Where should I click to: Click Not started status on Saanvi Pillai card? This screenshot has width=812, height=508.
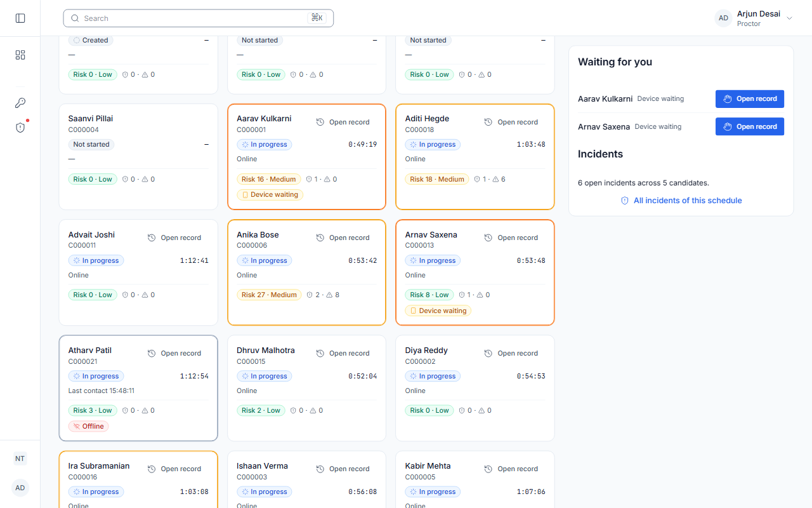point(91,144)
